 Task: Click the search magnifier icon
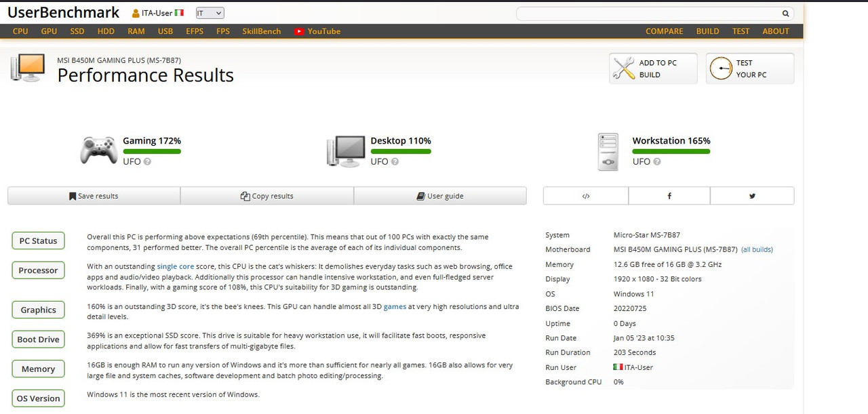785,14
